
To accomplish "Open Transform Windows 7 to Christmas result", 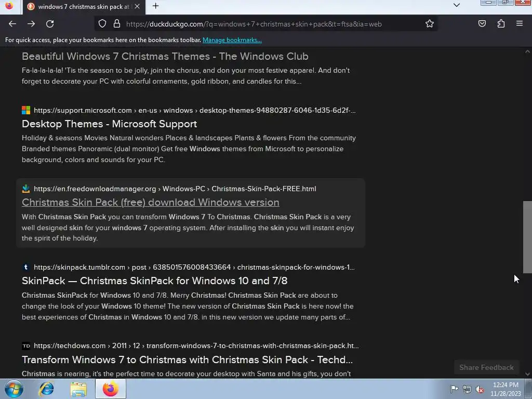I will click(x=187, y=360).
